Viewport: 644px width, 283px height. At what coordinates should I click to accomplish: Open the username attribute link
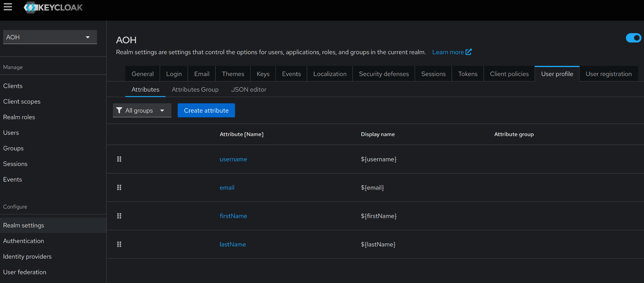pos(233,159)
